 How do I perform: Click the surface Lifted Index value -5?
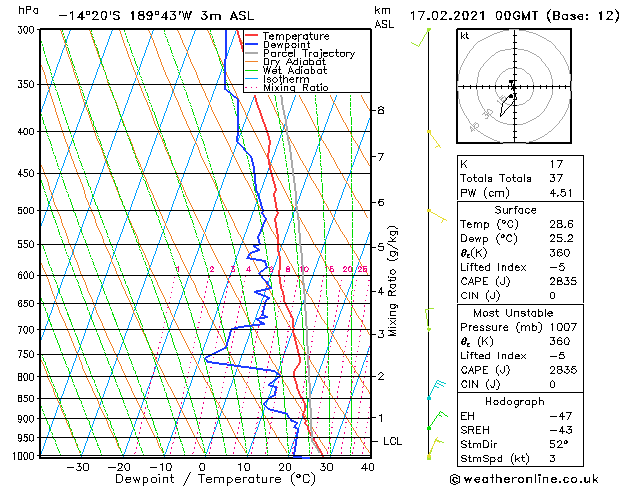pos(556,267)
